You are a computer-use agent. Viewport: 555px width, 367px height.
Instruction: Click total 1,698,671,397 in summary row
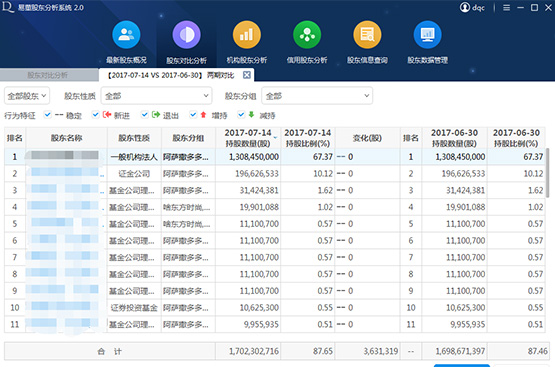pyautogui.click(x=460, y=351)
